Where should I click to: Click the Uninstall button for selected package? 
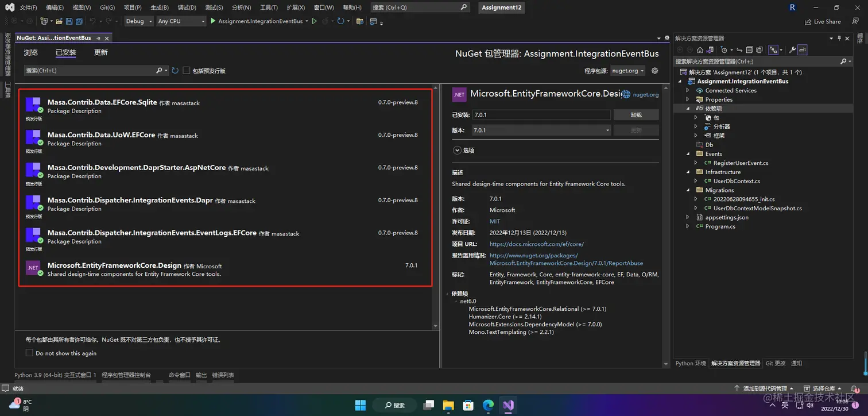[636, 115]
